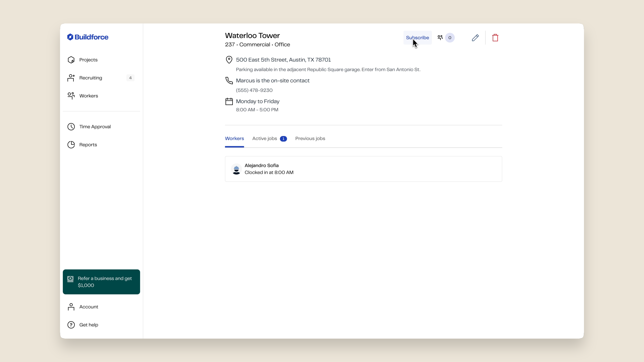Click the Monday to Friday schedule text
644x362 pixels.
(x=258, y=101)
